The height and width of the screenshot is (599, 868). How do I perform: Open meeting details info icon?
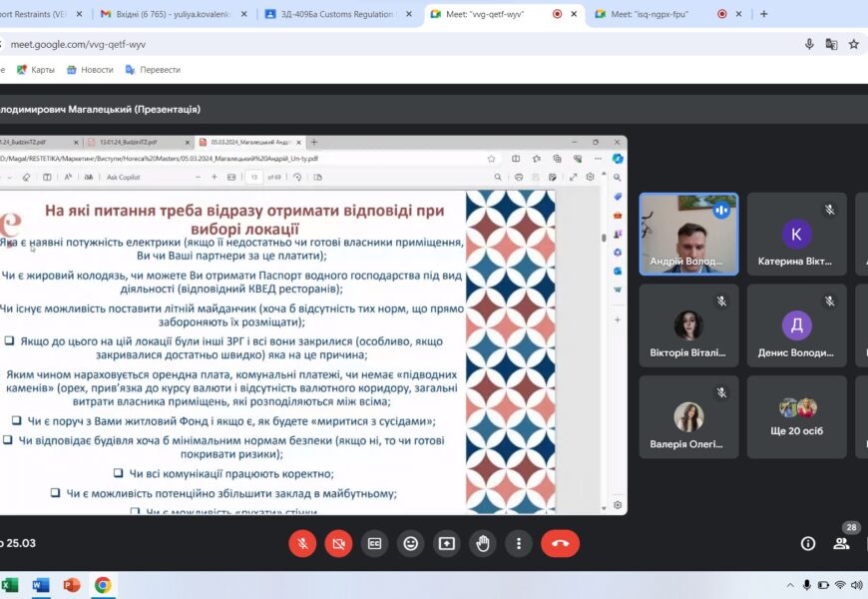tap(808, 543)
